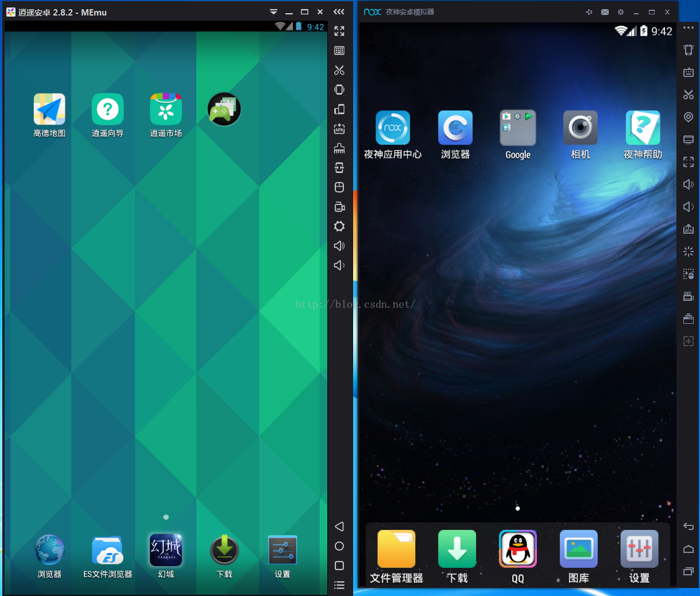
Task: Open Nox system settings gear in title bar
Action: tap(621, 12)
